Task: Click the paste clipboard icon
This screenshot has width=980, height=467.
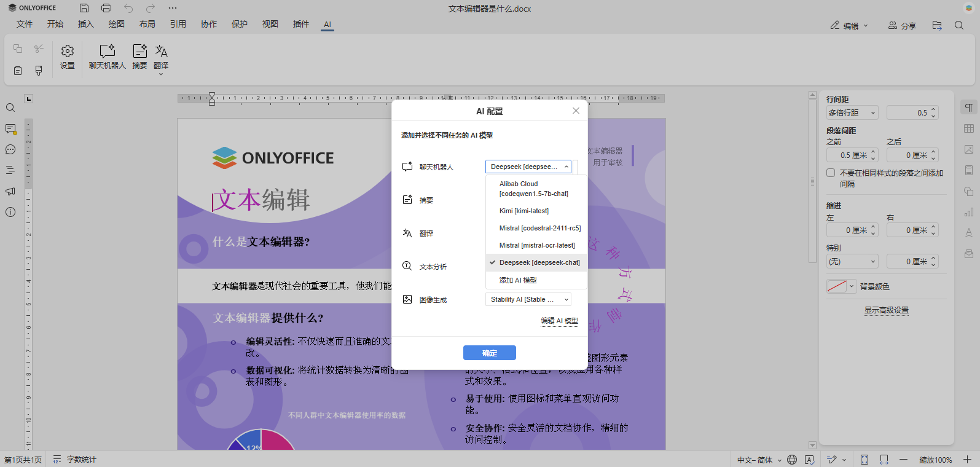Action: click(x=18, y=71)
